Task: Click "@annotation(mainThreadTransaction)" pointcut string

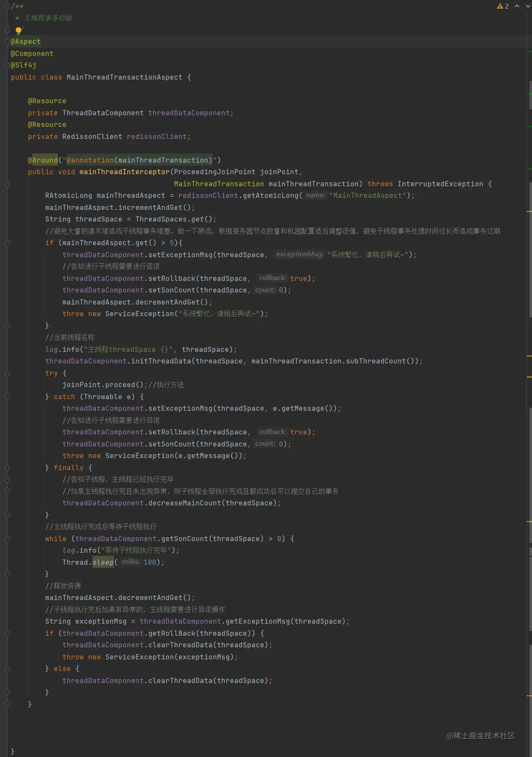Action: (140, 160)
